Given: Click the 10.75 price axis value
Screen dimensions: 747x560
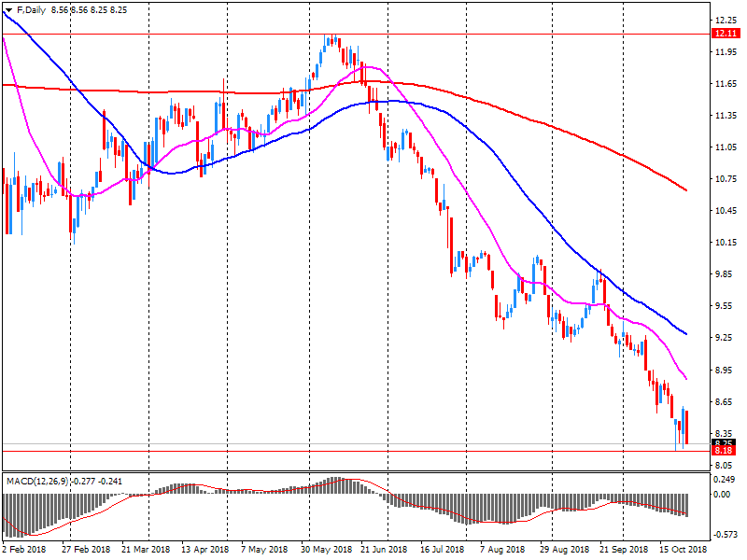Looking at the screenshot, I should 726,179.
